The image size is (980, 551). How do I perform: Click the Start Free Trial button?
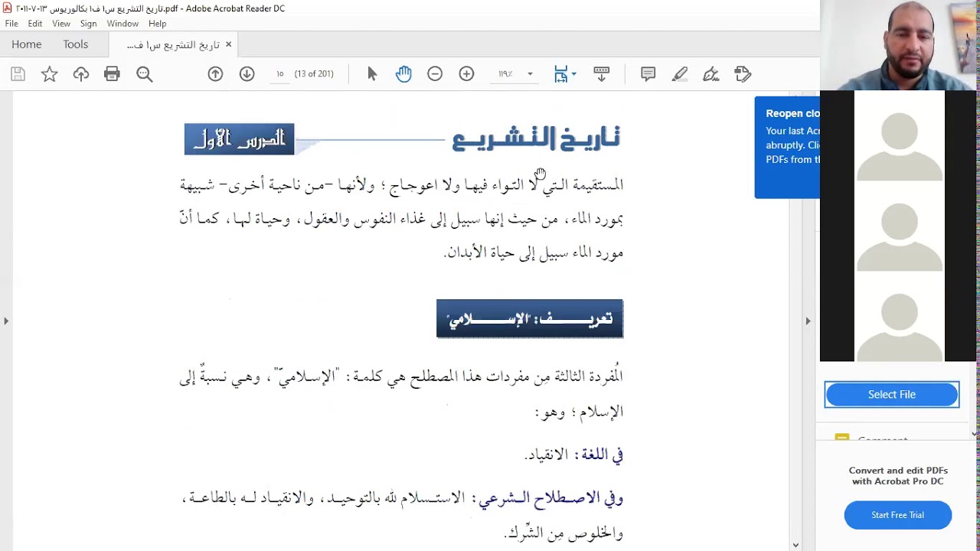(x=898, y=515)
